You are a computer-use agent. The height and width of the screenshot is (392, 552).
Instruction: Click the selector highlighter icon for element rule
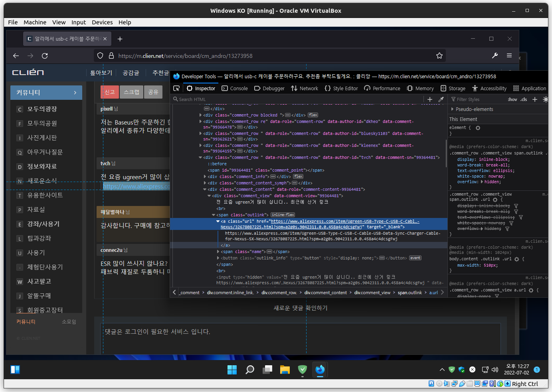[x=478, y=128]
